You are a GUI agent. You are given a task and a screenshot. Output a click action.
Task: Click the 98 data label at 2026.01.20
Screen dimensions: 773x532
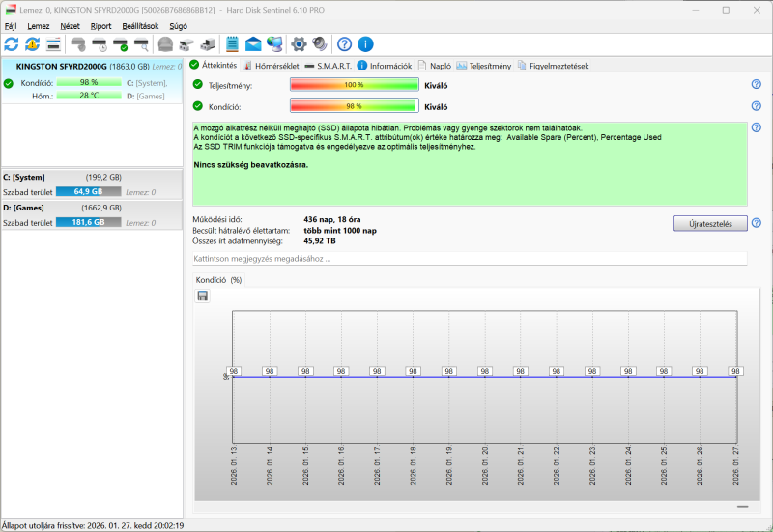(485, 371)
